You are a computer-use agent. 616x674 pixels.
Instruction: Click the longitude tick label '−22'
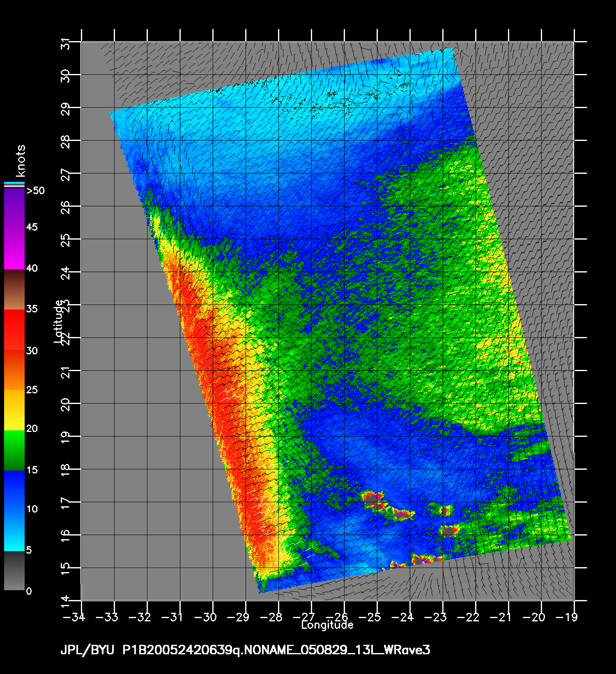[468, 617]
